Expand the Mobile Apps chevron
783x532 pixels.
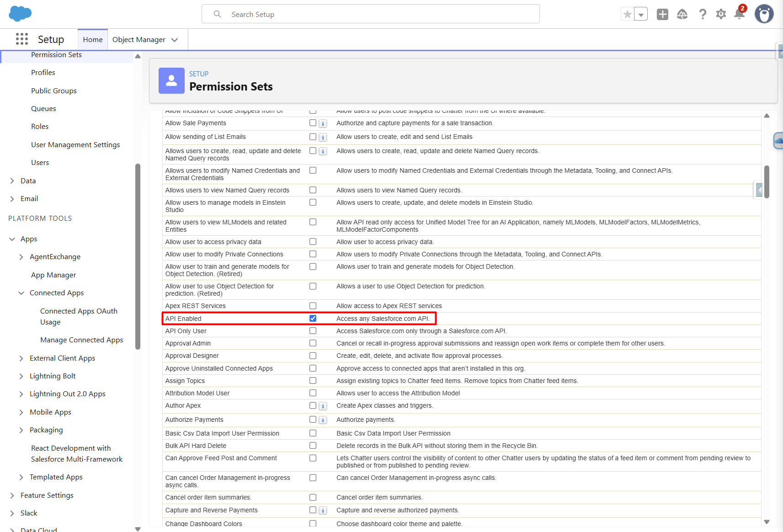(21, 412)
